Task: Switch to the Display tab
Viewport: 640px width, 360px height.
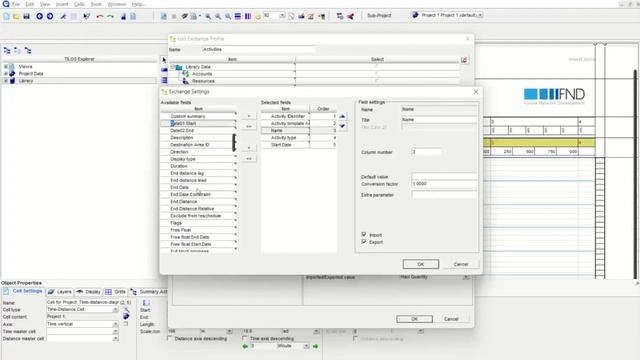Action: coord(89,292)
